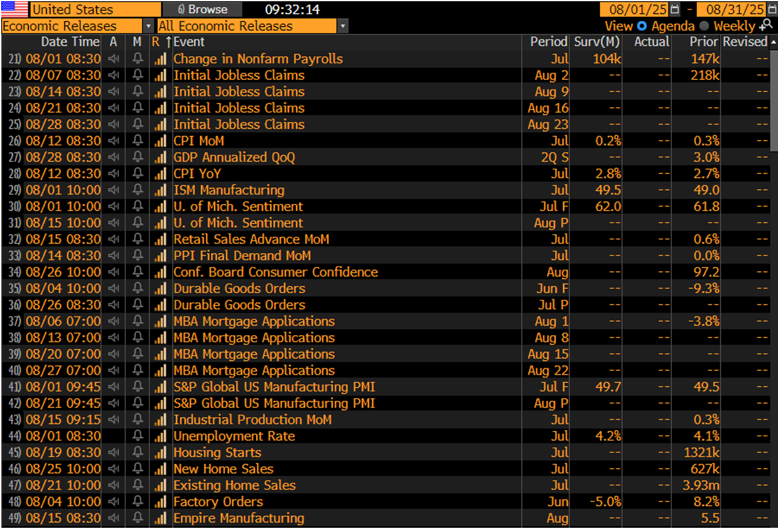Open the All Economic Releases dropdown
The height and width of the screenshot is (532, 778).
253,26
